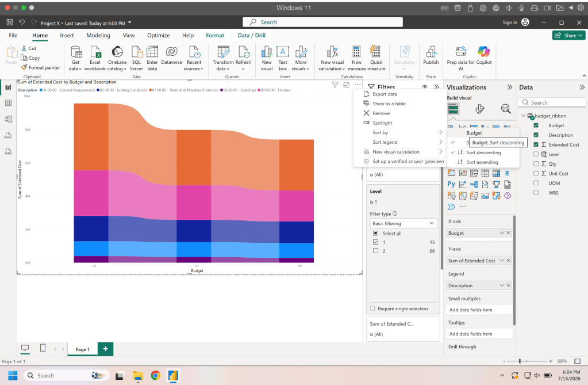Connect to SQL Server
Viewport: 588px width, 385px height.
(136, 58)
